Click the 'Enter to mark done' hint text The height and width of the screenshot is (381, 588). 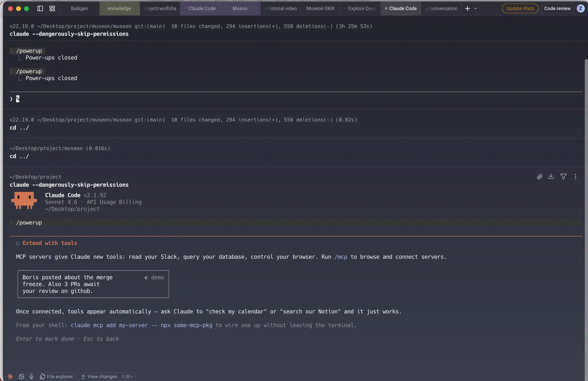click(45, 339)
